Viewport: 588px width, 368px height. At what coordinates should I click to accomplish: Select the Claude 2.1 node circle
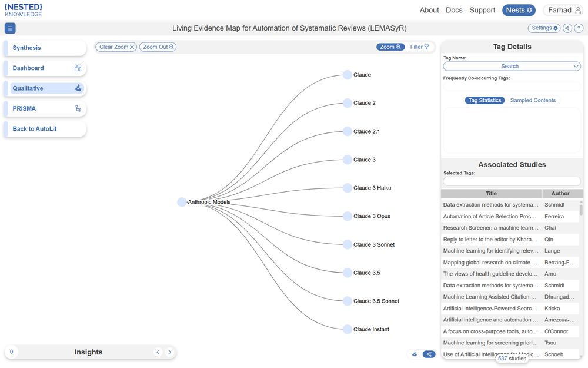tap(348, 131)
